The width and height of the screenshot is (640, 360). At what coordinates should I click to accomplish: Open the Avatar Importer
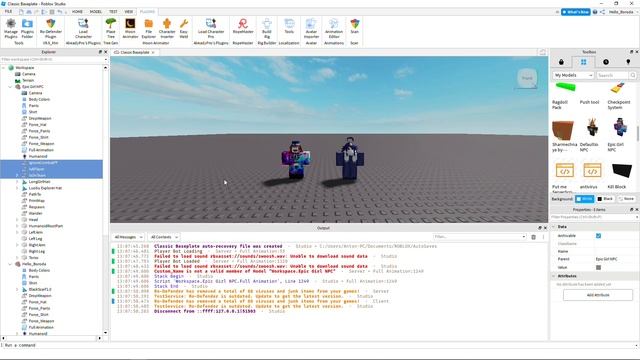coord(311,29)
